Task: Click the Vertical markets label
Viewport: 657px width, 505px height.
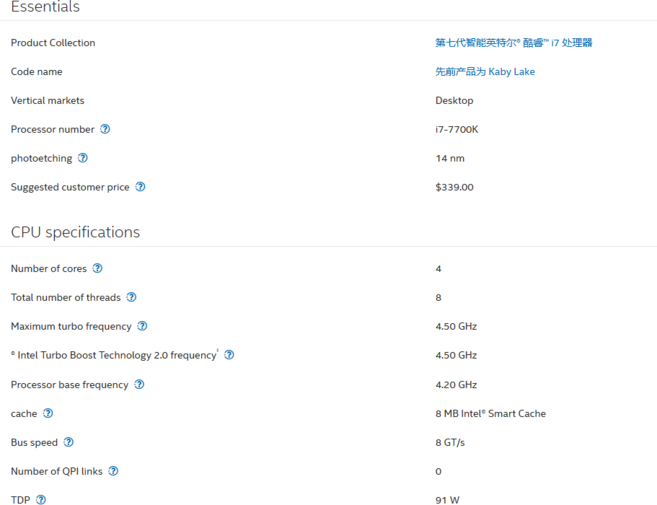Action: (x=47, y=101)
